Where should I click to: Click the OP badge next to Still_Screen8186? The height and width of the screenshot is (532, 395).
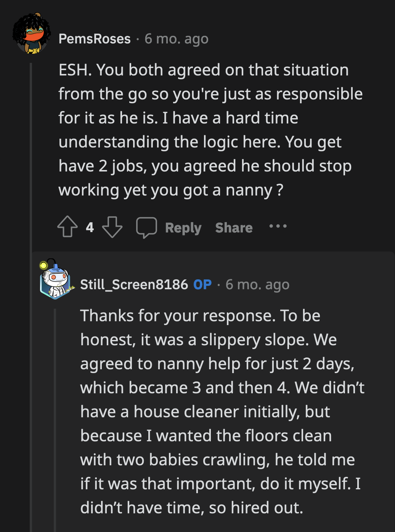point(202,284)
